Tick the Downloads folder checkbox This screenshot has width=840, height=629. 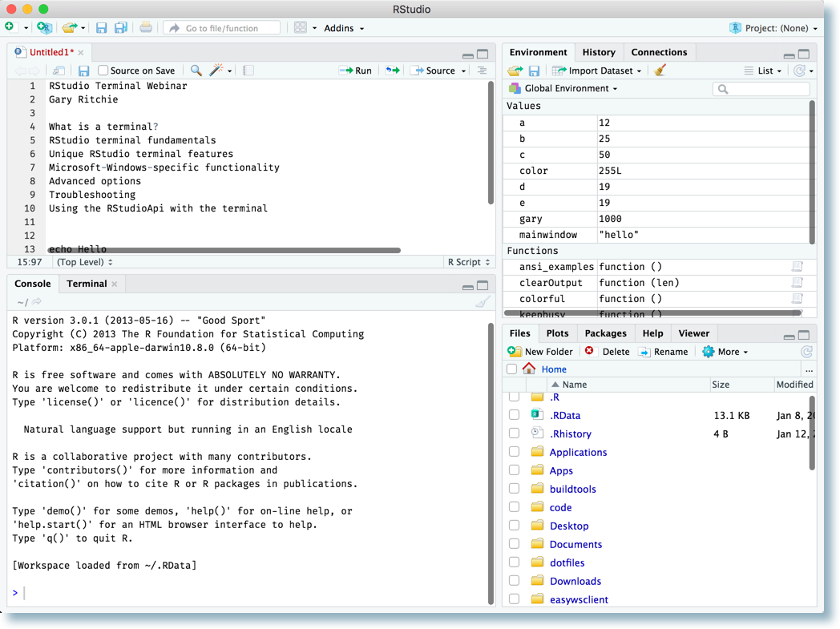point(515,581)
